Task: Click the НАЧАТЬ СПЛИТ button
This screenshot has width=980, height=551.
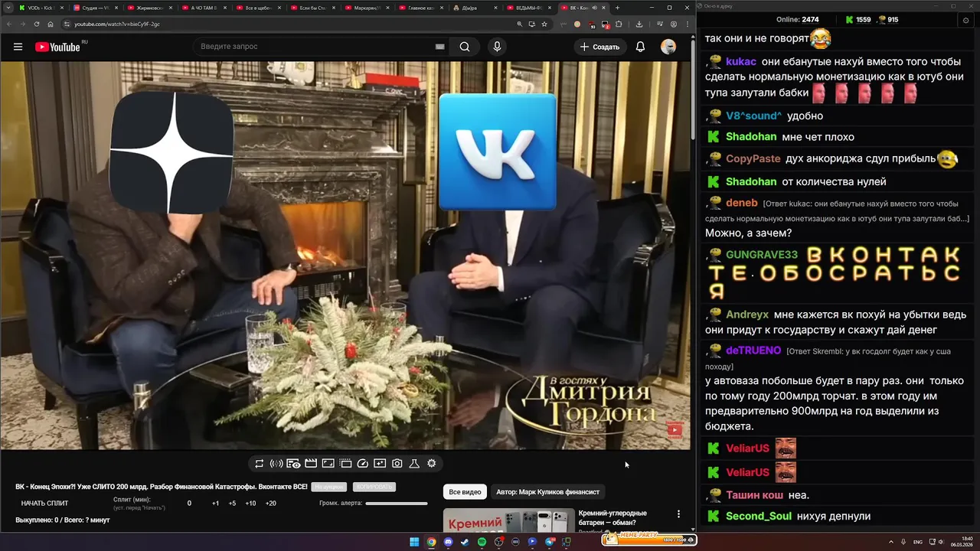Action: tap(44, 504)
